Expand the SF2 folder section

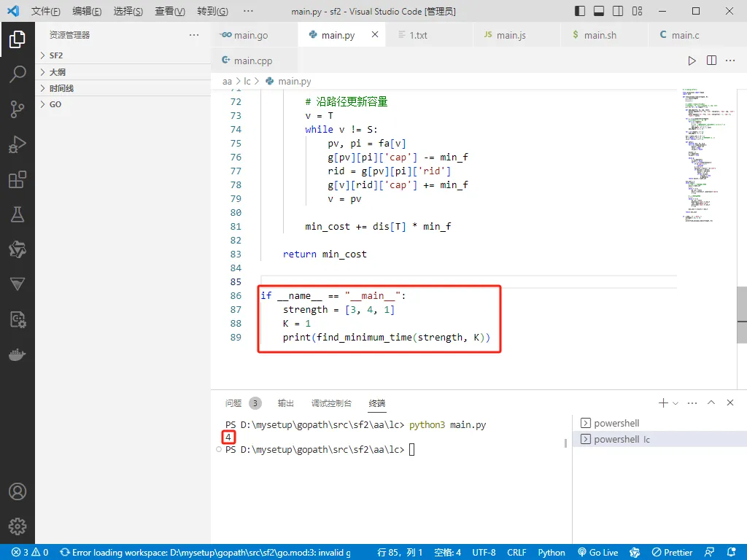pos(123,55)
